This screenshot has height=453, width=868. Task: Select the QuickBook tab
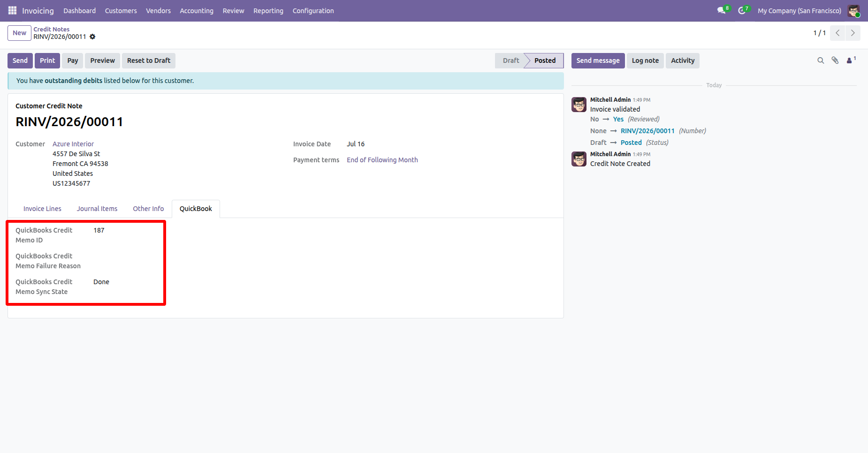pyautogui.click(x=196, y=209)
